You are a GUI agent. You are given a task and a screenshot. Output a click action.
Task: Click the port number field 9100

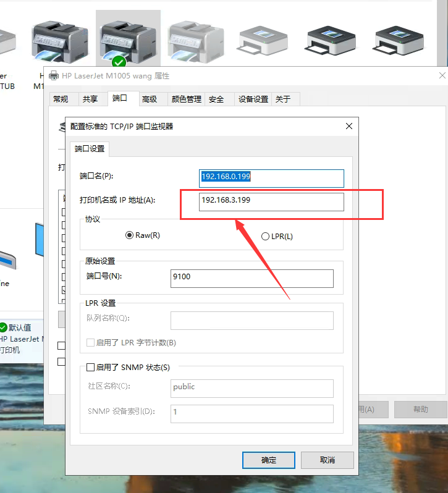click(x=252, y=279)
